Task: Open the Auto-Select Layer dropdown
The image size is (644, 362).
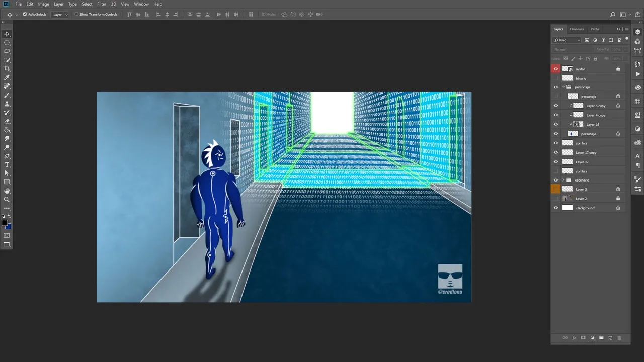Action: pos(60,14)
